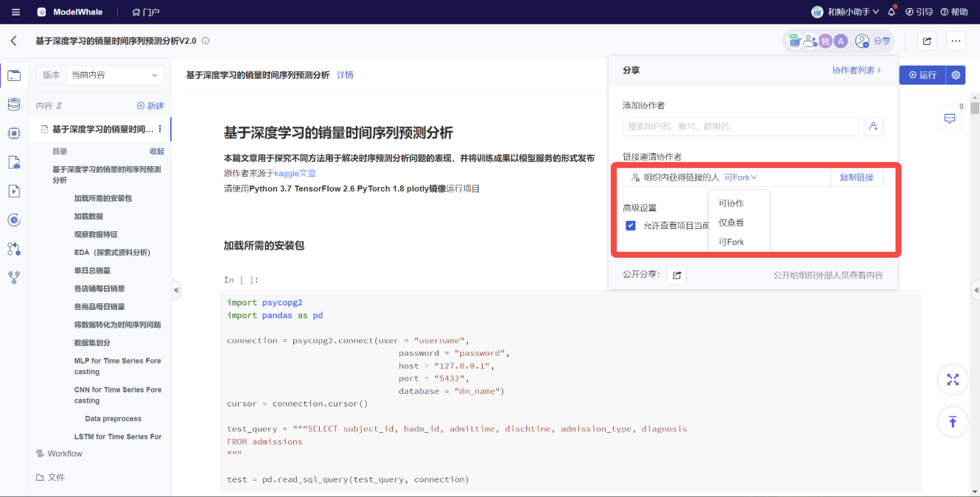The height and width of the screenshot is (497, 980).
Task: Open the hamburger menu in the top bar
Action: (x=15, y=12)
